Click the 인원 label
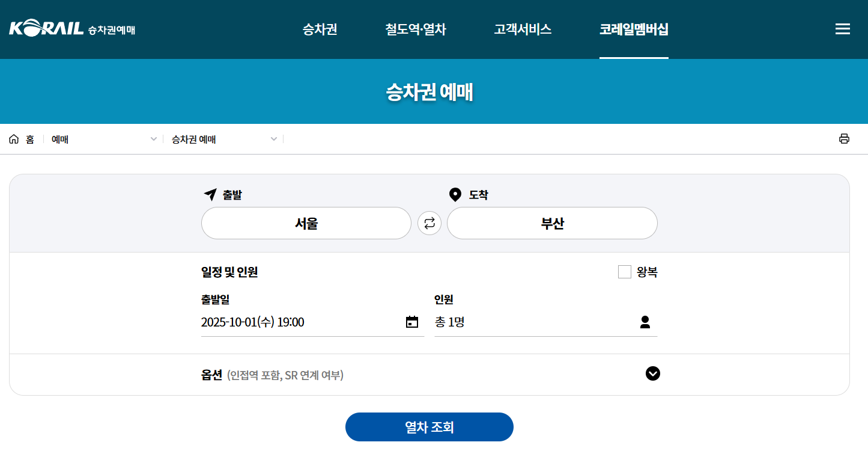The image size is (868, 454). pos(444,299)
